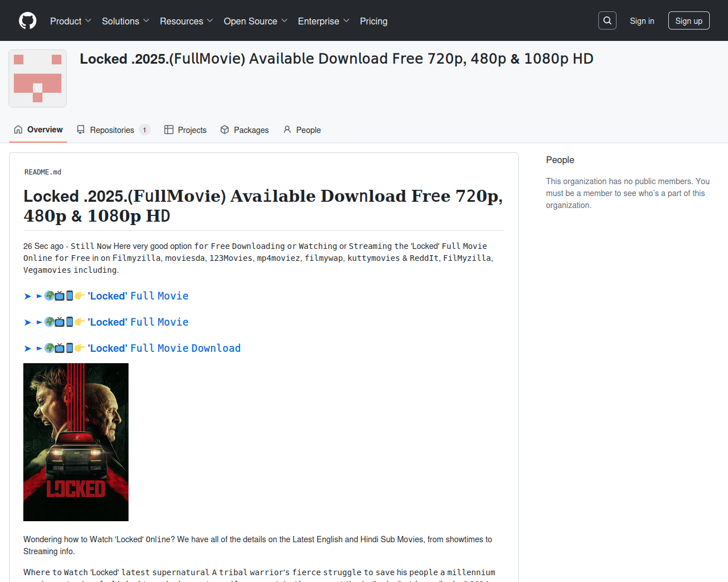Click the Projects table icon
The width and height of the screenshot is (728, 582).
click(169, 130)
